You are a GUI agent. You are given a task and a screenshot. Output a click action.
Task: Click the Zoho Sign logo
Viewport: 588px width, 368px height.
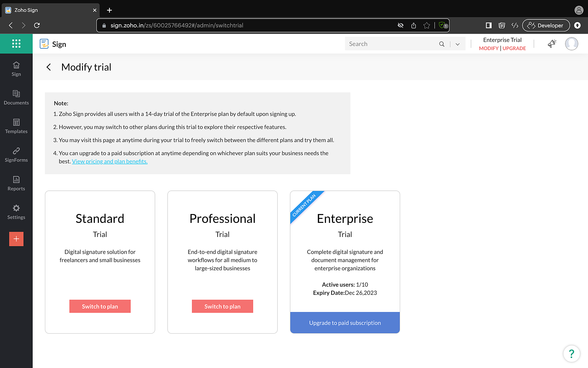tap(53, 44)
